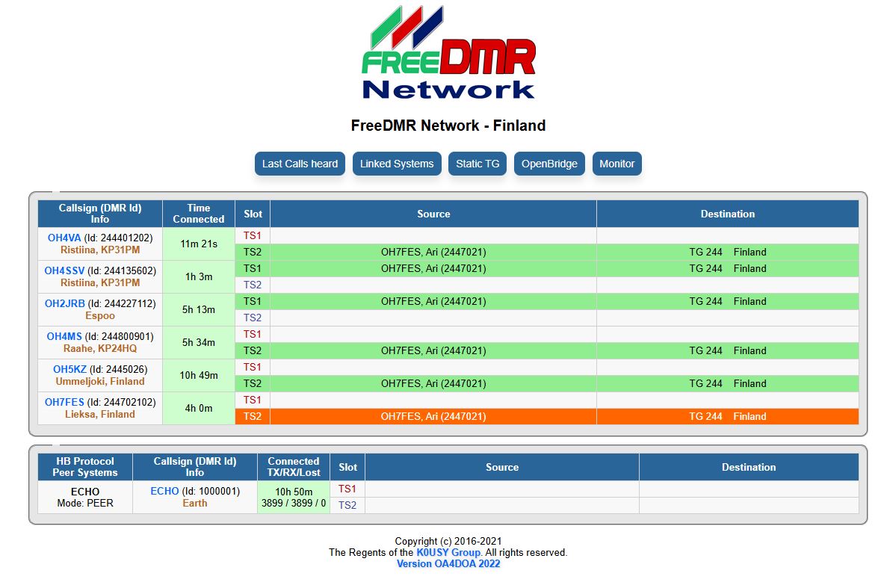Open the Linked Systems page
This screenshot has width=887, height=588.
(397, 164)
